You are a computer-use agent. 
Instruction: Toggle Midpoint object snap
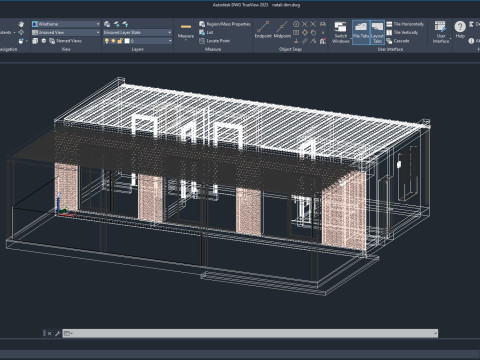click(282, 30)
